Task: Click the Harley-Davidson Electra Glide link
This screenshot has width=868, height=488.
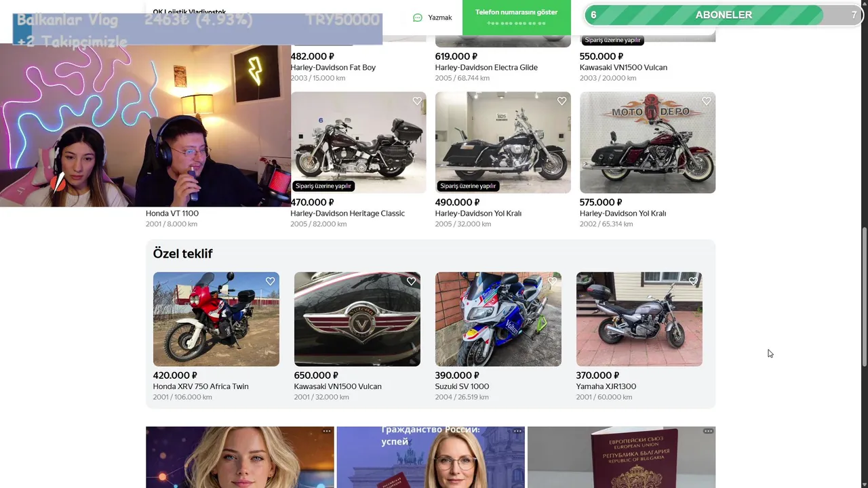Action: (486, 67)
